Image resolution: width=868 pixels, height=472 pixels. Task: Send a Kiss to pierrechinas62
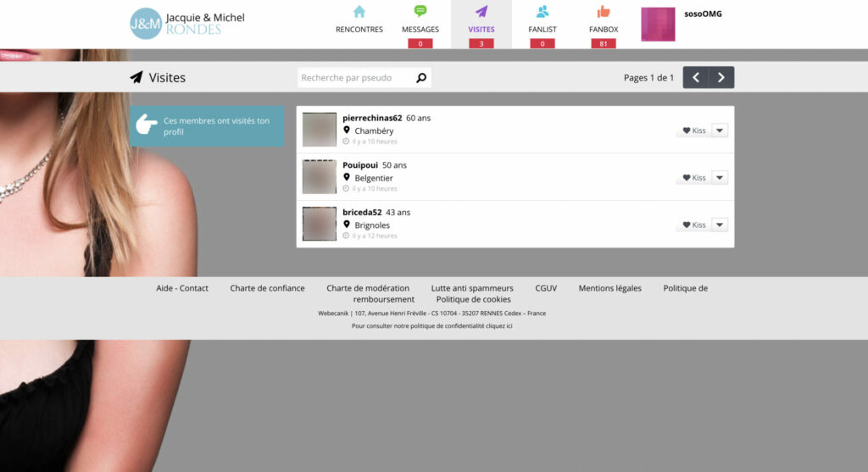point(693,130)
